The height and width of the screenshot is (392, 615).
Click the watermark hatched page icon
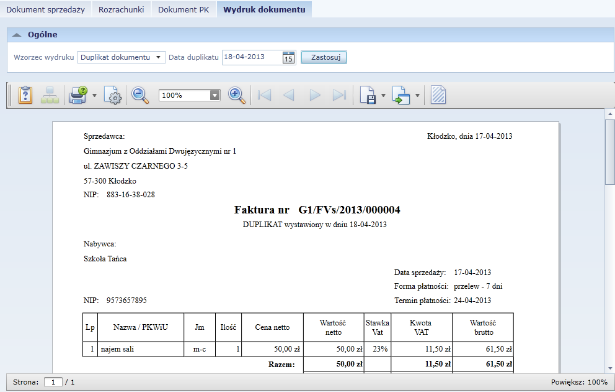[x=438, y=95]
